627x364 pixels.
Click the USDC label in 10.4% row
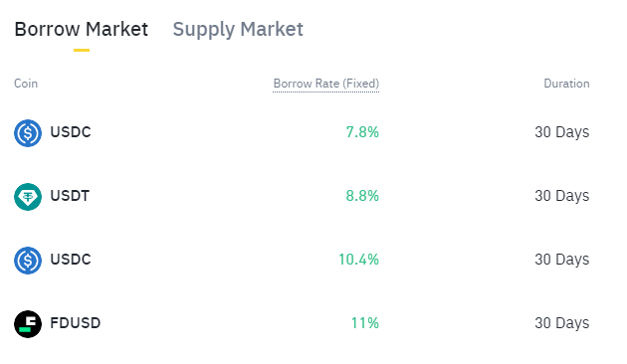71,260
